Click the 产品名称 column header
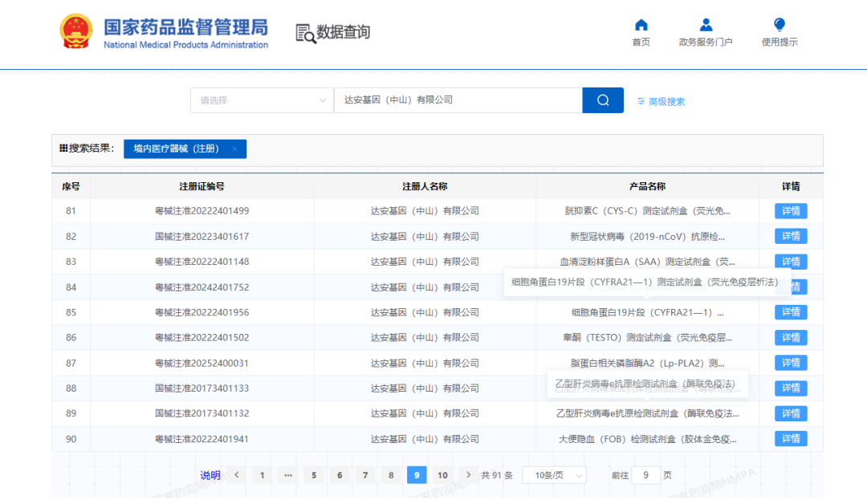Image resolution: width=867 pixels, height=504 pixels. [647, 186]
